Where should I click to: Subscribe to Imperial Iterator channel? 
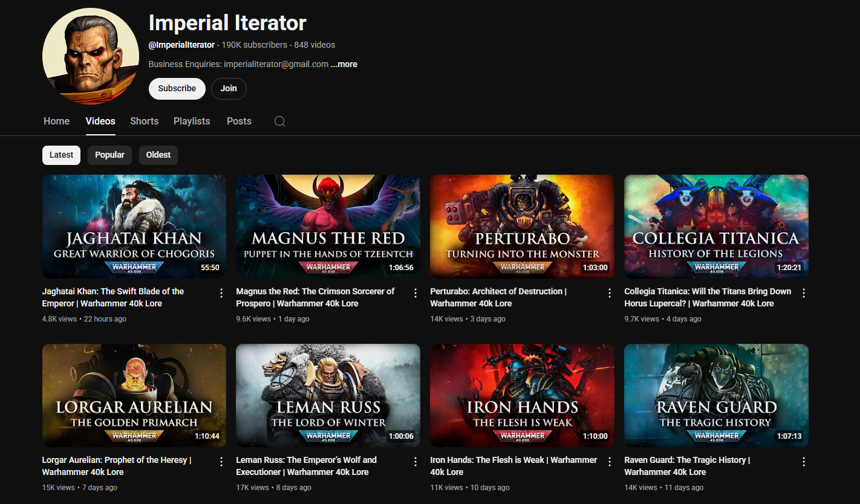(x=177, y=89)
